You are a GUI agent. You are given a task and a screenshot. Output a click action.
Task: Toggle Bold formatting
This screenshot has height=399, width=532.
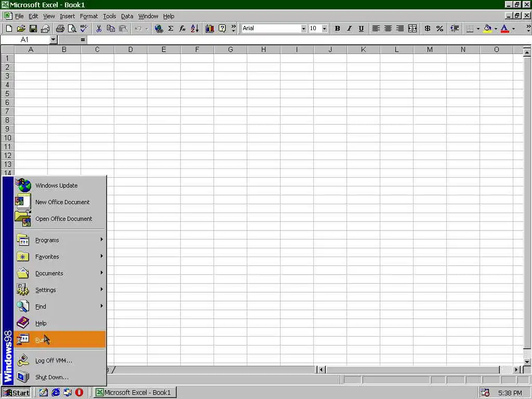click(x=337, y=29)
